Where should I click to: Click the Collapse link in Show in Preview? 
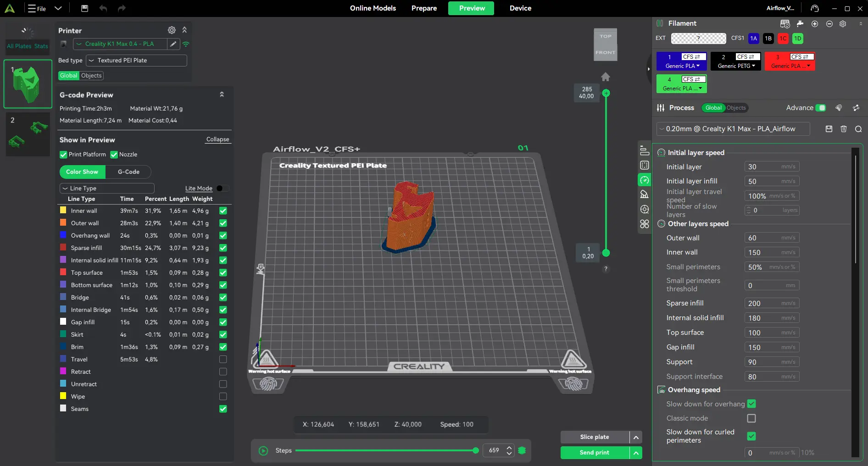coord(217,139)
